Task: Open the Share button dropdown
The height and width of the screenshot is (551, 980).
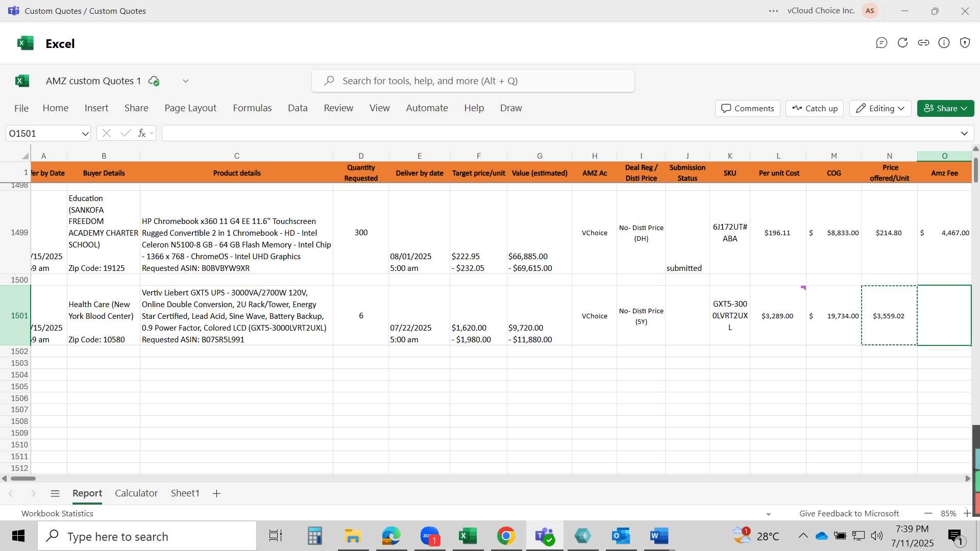Action: pyautogui.click(x=945, y=108)
